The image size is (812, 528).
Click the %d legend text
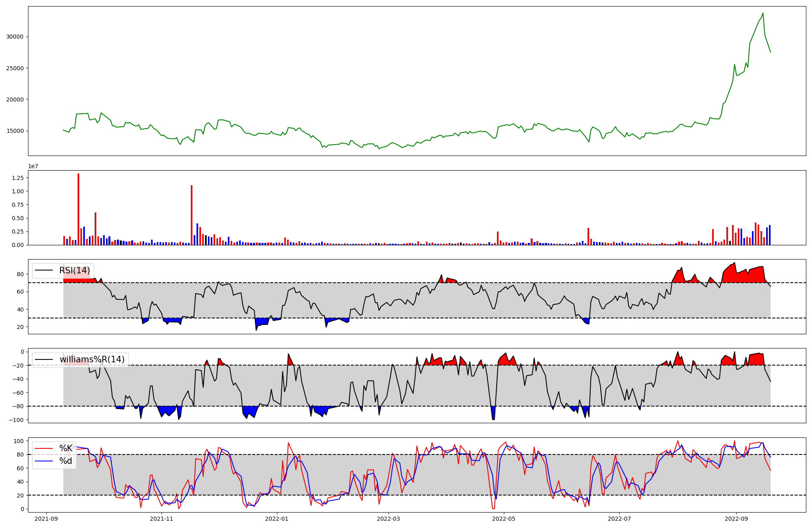point(66,461)
